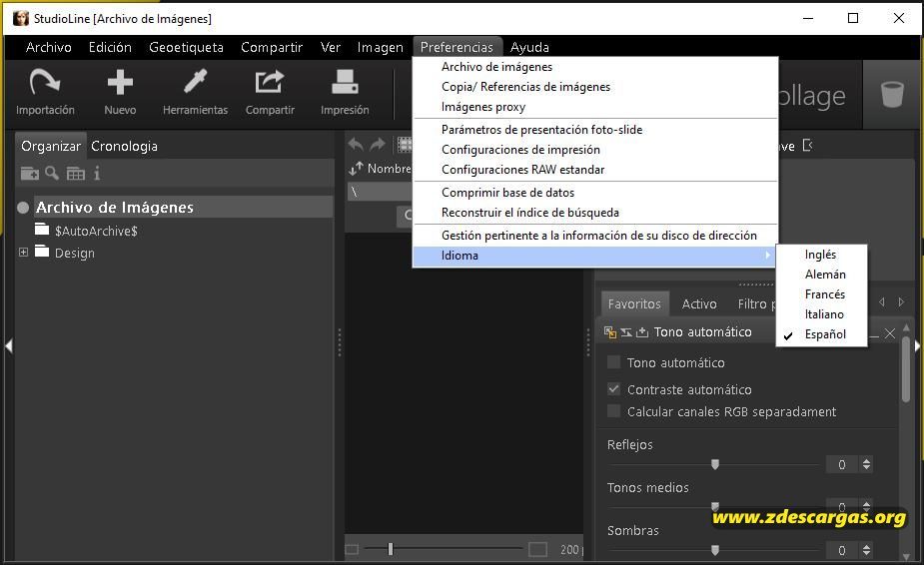Switch to the Activo tab
This screenshot has height=565, width=924.
(699, 304)
